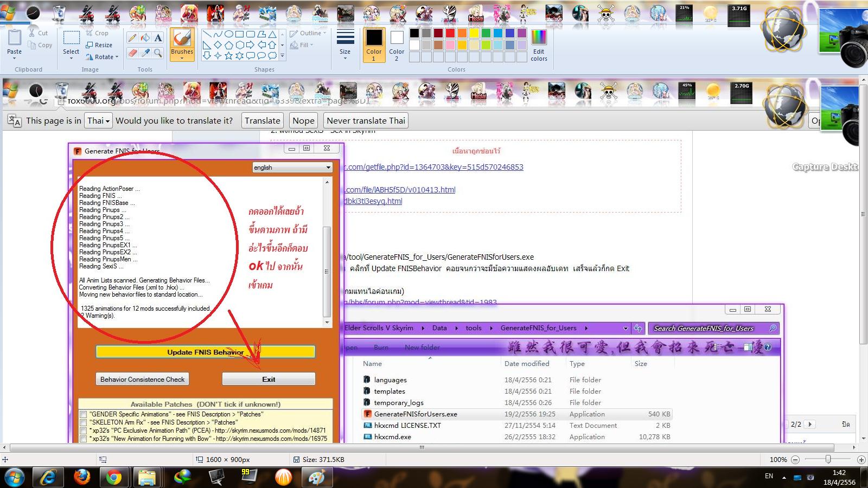Open the Edit colors dialog
868x488 pixels.
[539, 46]
